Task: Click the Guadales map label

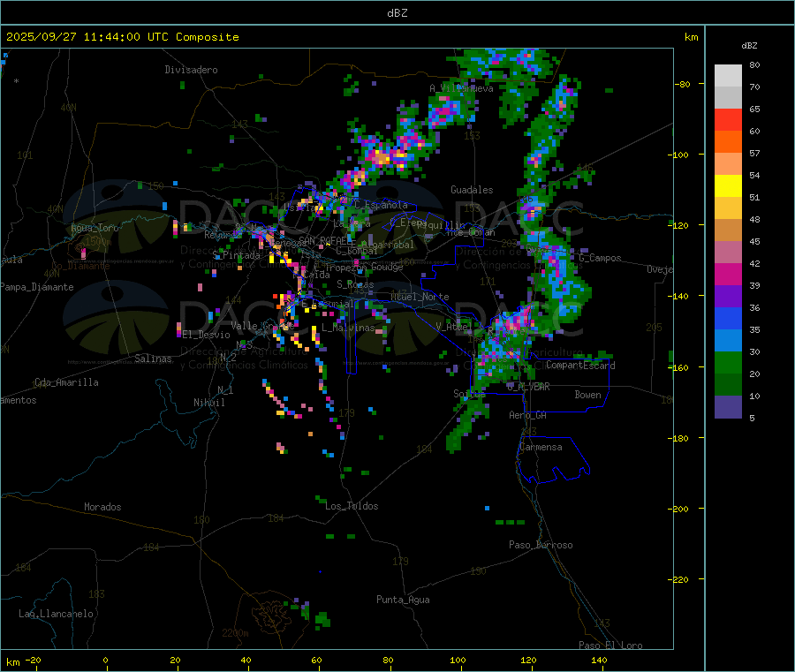Action: tap(472, 190)
